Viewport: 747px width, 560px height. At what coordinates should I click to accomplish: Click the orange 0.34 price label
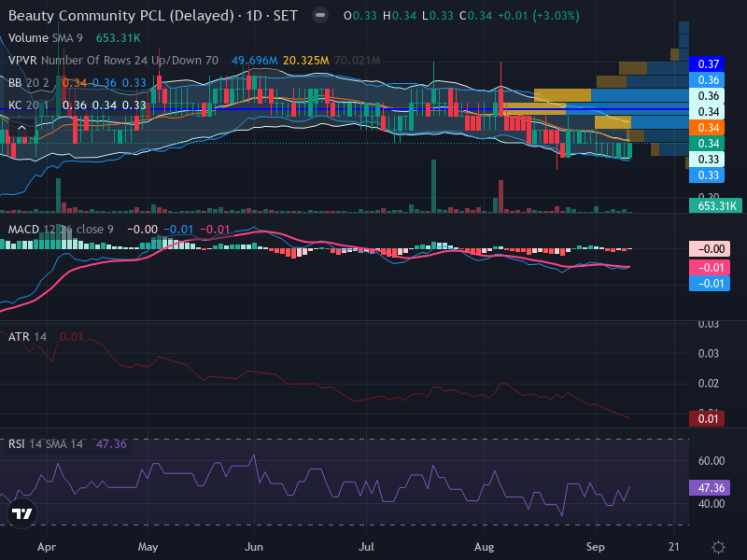707,128
